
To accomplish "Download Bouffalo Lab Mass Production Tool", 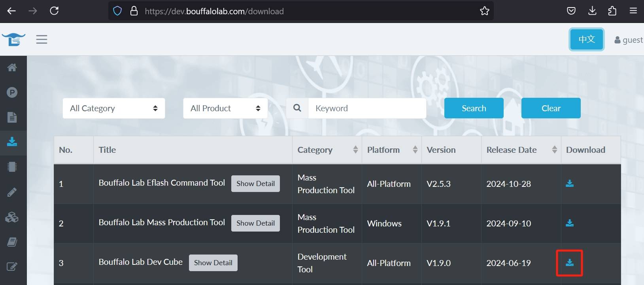I will pyautogui.click(x=570, y=223).
